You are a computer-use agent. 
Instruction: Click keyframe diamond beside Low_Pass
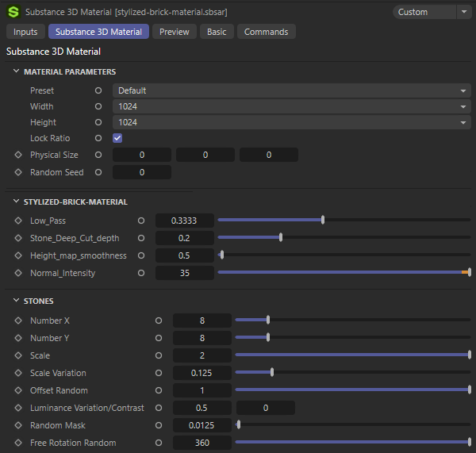coord(18,221)
